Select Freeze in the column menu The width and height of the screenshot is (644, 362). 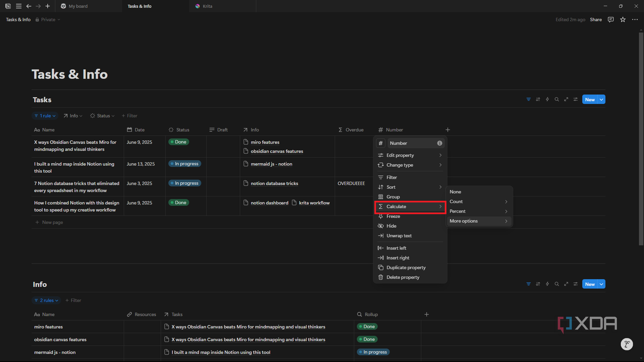pos(410,216)
